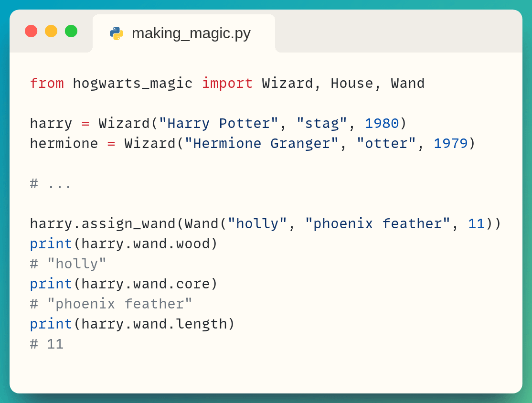The image size is (532, 403).
Task: Click the 'from' keyword on the first line
Action: pos(46,84)
